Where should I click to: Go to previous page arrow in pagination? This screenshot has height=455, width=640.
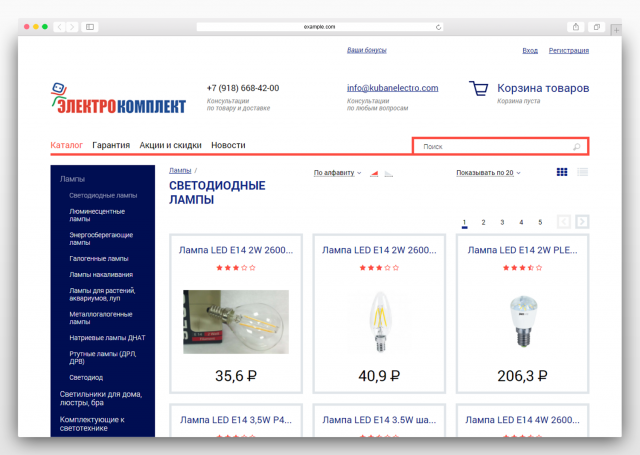coord(564,222)
